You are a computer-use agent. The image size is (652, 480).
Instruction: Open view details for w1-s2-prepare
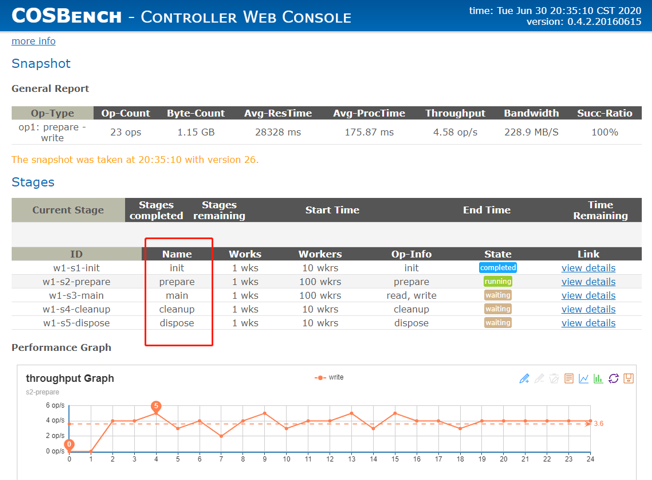[x=588, y=282]
